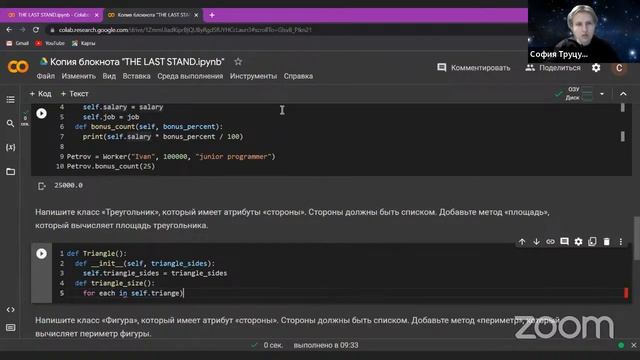Close the bottom status bar
The height and width of the screenshot is (360, 640).
point(633,345)
